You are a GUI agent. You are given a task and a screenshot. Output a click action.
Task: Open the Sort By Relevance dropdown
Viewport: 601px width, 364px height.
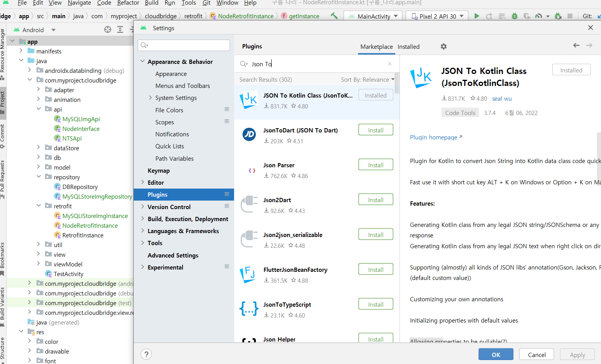click(367, 79)
